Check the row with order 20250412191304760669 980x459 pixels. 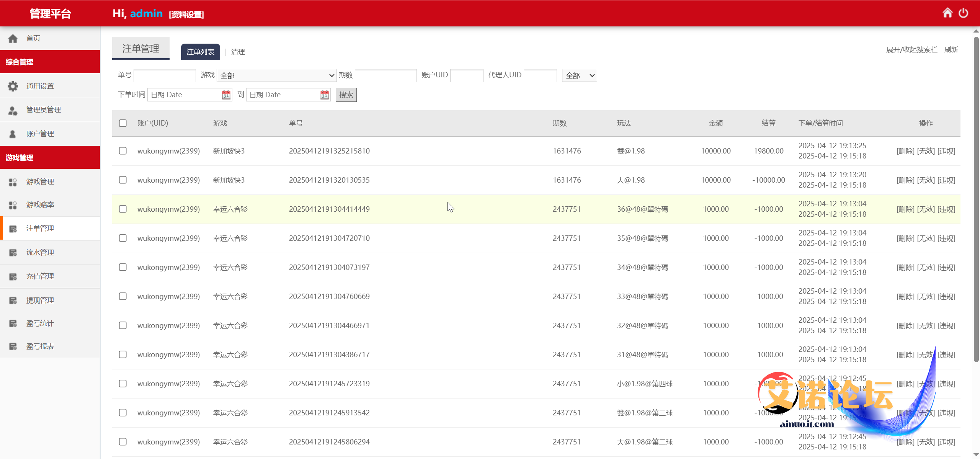123,296
